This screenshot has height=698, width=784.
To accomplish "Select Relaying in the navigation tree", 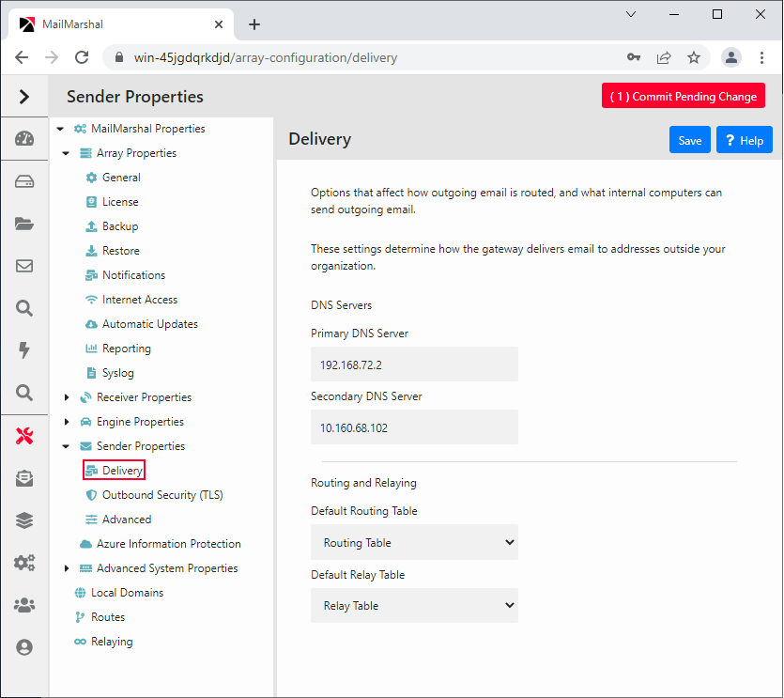I will tap(110, 641).
